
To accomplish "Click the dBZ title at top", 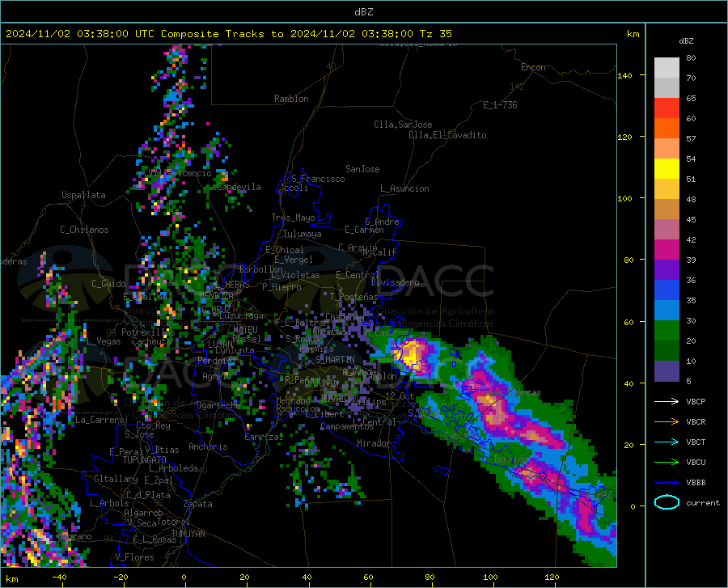I will tap(363, 12).
